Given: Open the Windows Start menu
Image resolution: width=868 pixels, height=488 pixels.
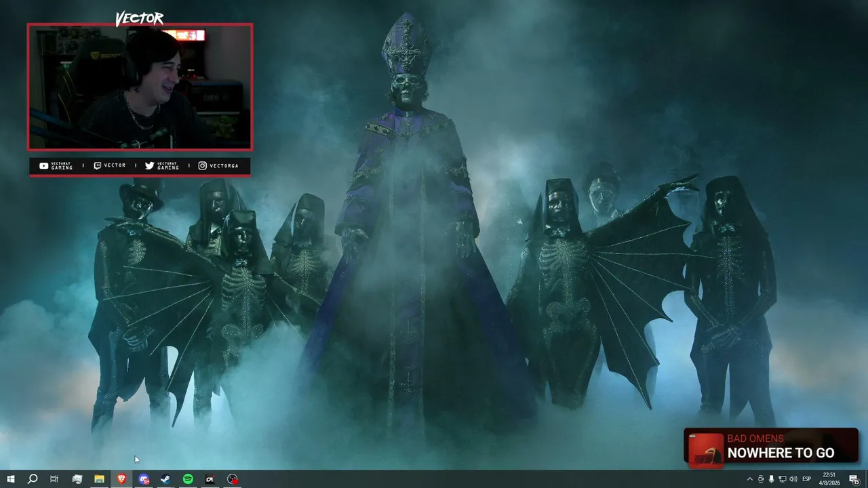Looking at the screenshot, I should pos(10,479).
